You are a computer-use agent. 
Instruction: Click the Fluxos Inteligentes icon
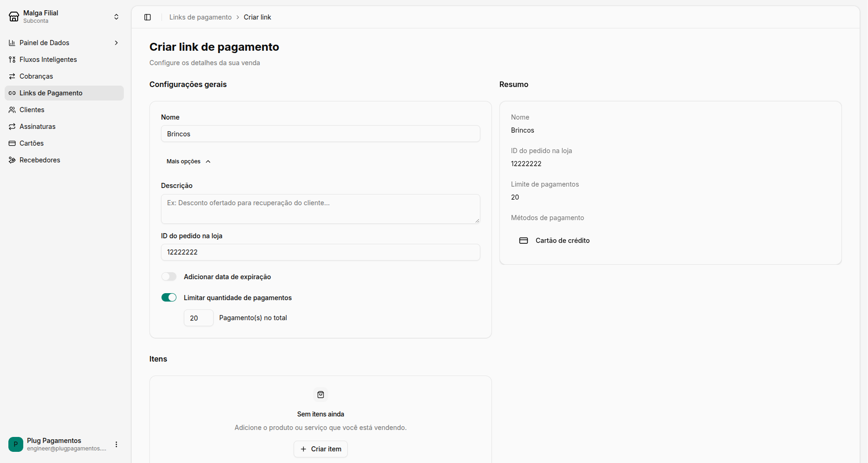point(12,60)
